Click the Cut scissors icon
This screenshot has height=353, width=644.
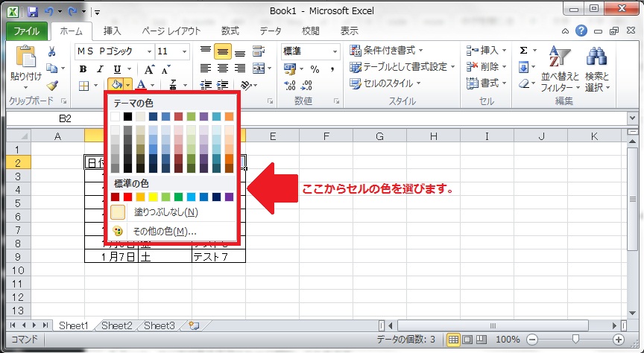[x=51, y=51]
